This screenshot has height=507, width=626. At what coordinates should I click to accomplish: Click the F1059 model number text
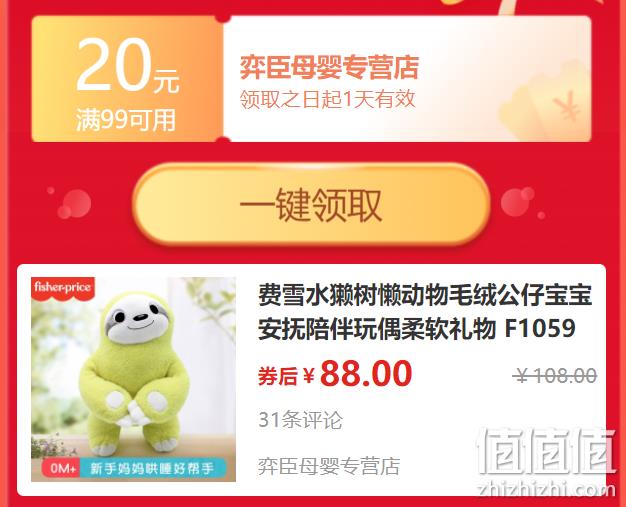click(x=540, y=329)
